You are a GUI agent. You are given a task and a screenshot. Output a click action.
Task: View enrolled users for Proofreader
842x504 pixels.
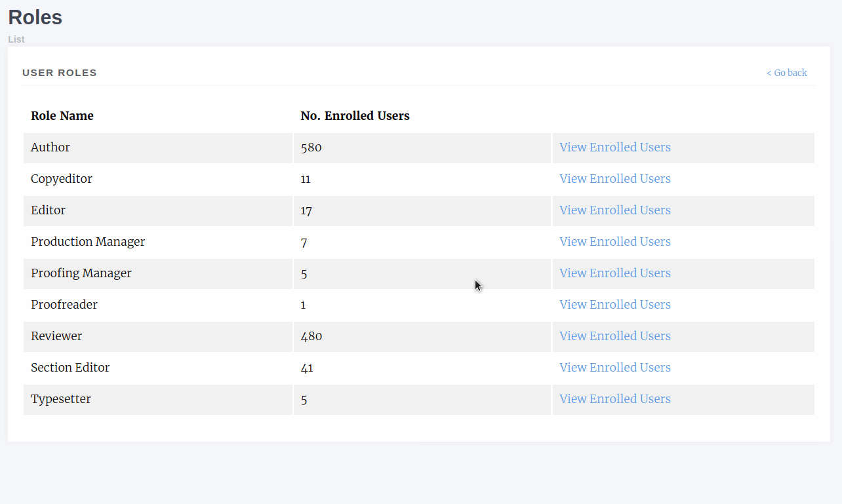point(614,305)
